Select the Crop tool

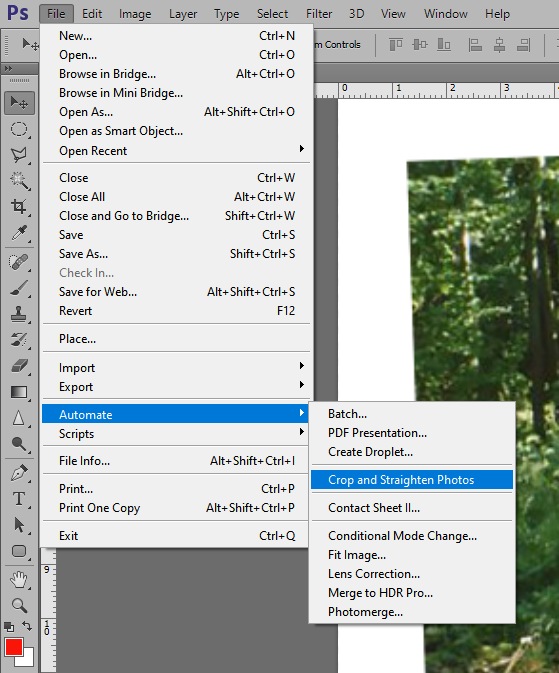19,206
